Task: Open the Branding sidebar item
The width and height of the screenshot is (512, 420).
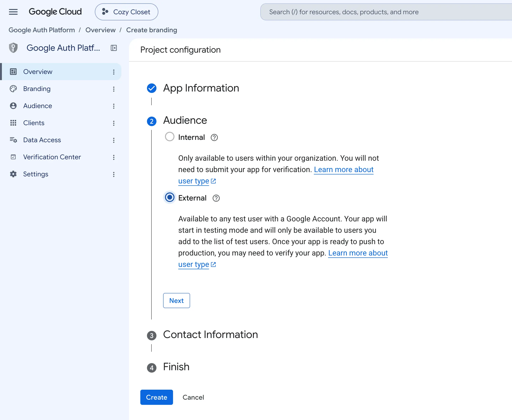Action: [x=61, y=89]
